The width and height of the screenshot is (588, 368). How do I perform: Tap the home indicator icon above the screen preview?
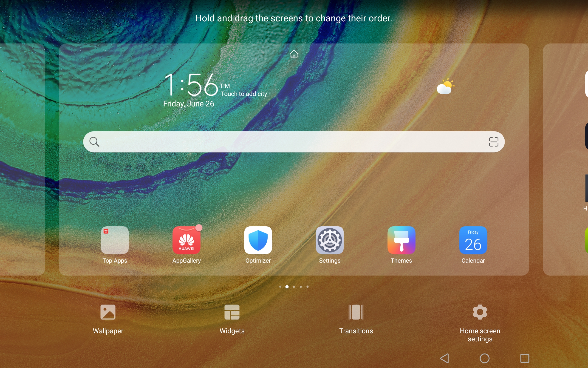pos(294,54)
